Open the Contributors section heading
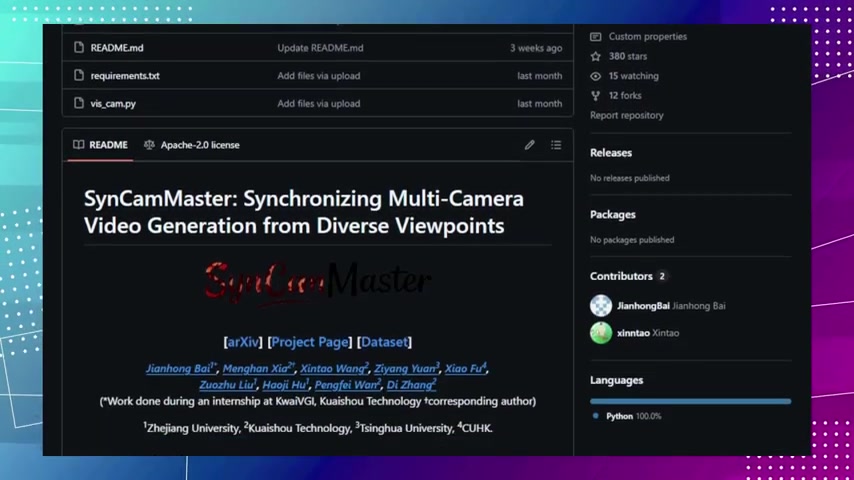Viewport: 854px width, 480px height. pyautogui.click(x=621, y=276)
